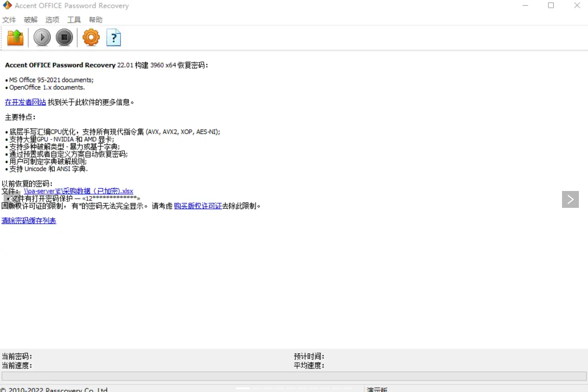Go to next slide with right arrow
The height and width of the screenshot is (392, 588).
point(570,199)
